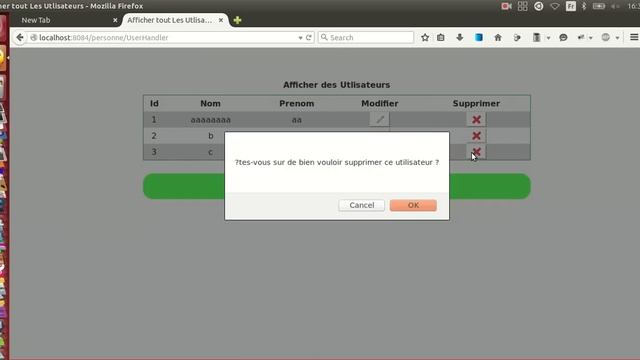Click the Prenom cell aa
The image size is (640, 360).
click(x=297, y=120)
